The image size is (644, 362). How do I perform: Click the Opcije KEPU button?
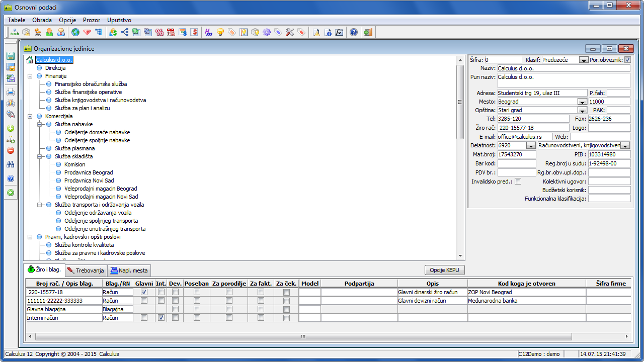point(444,270)
